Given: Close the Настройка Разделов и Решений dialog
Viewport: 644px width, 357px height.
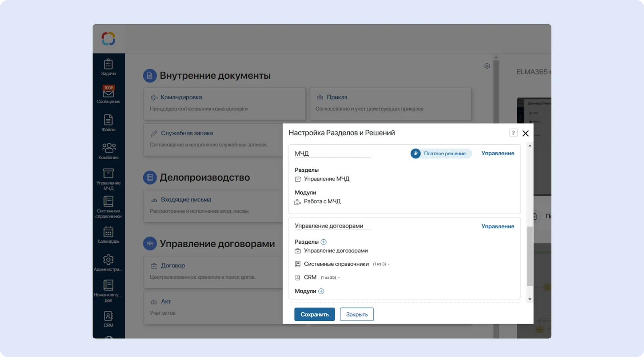Looking at the screenshot, I should pos(526,133).
